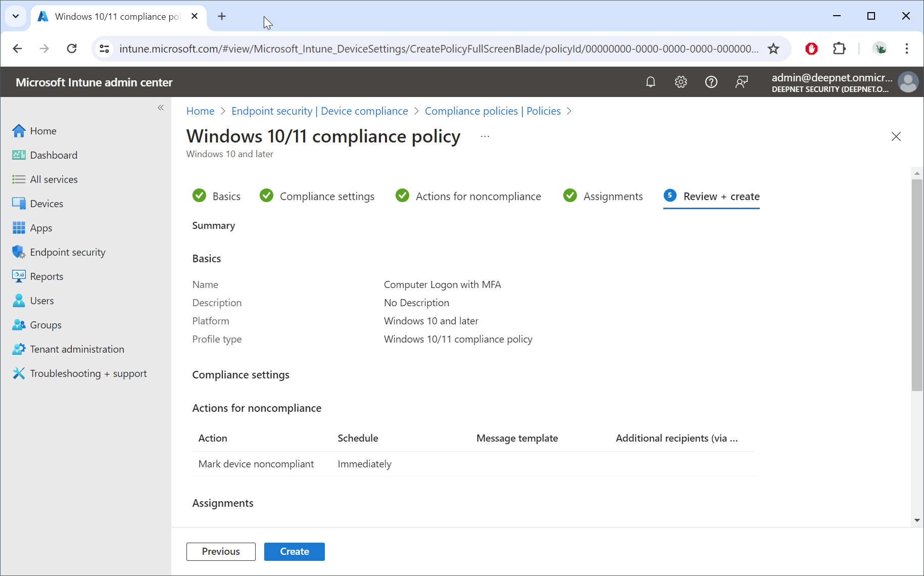Open the tab search dropdown arrow

(x=16, y=16)
